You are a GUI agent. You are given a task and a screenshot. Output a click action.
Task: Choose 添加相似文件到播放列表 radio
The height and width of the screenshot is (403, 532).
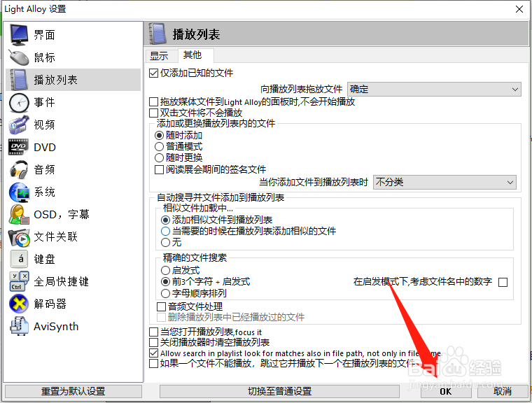click(x=165, y=220)
